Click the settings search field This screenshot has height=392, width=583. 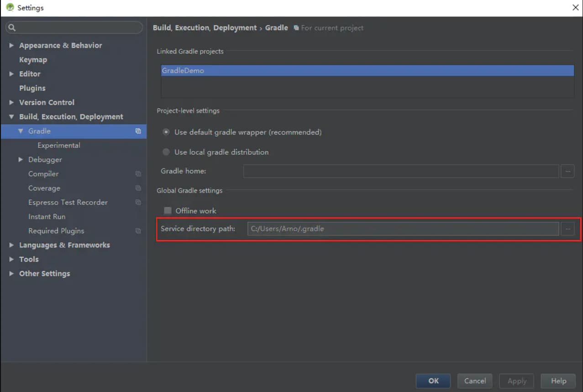pyautogui.click(x=74, y=28)
